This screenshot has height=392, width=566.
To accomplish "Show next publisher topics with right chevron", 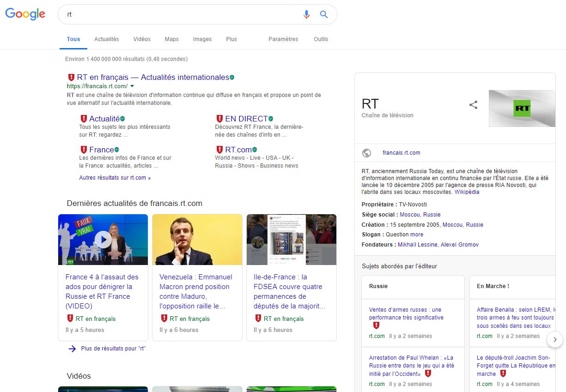I will pos(555,339).
